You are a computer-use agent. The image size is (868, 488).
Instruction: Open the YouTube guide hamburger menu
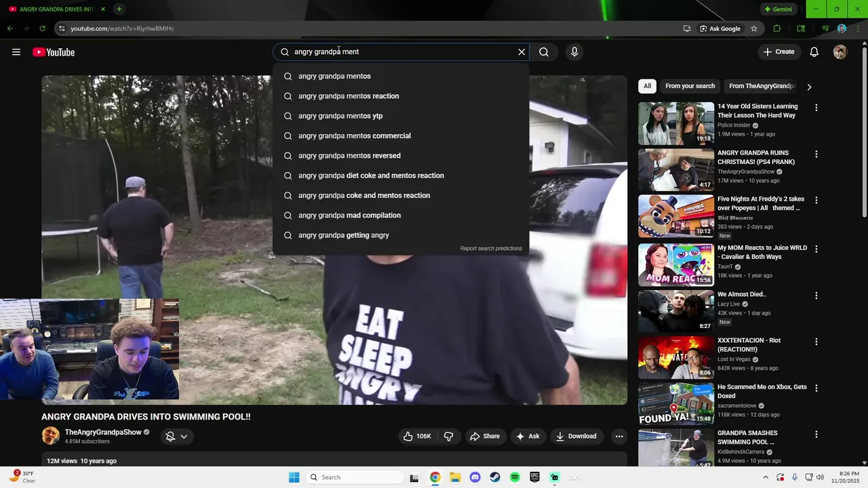point(16,52)
